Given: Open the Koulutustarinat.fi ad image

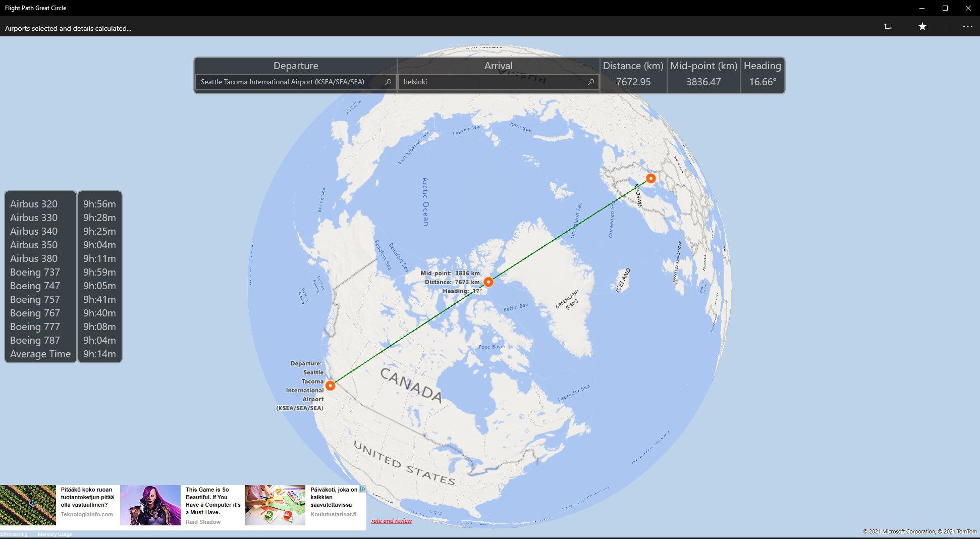Looking at the screenshot, I should [x=275, y=505].
